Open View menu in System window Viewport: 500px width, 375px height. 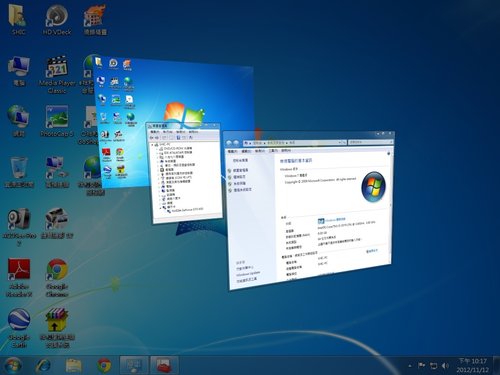coord(260,151)
